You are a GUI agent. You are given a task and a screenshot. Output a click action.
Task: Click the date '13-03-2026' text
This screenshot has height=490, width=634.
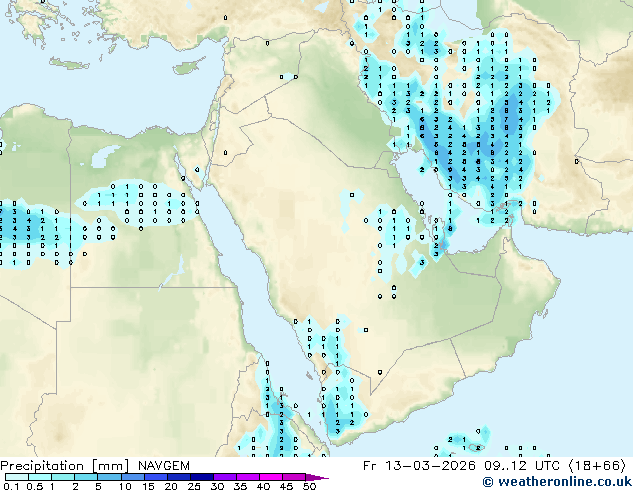(x=430, y=466)
